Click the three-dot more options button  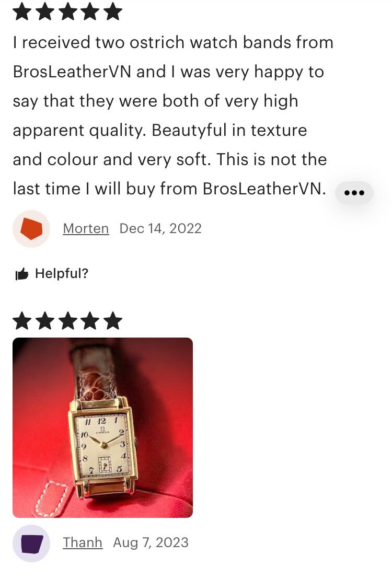click(x=354, y=192)
